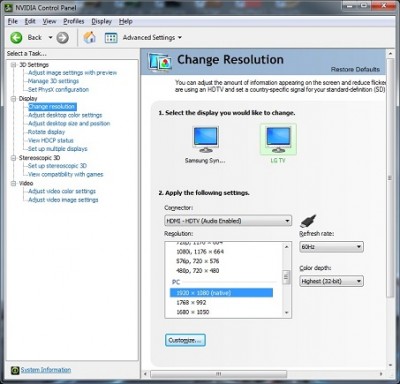Open the Edit menu

30,21
